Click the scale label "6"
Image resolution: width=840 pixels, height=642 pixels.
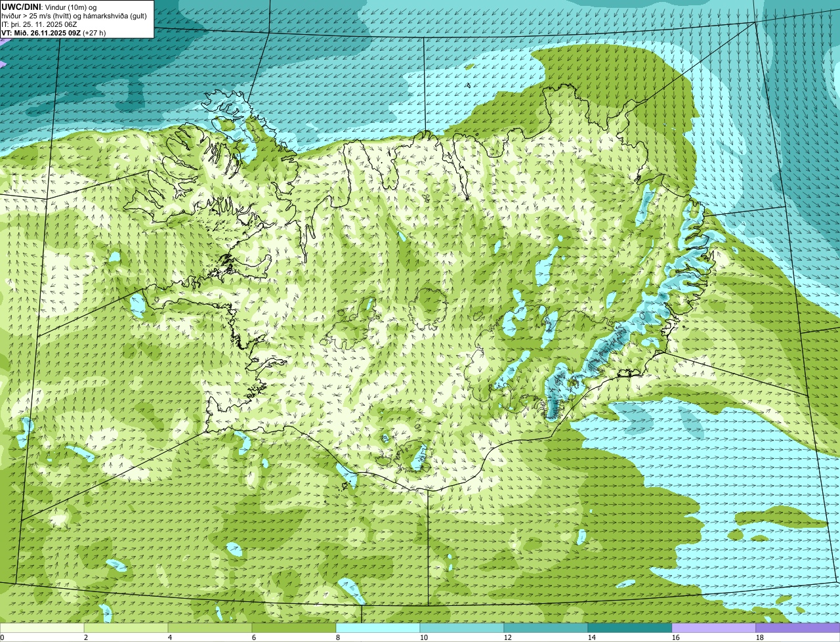coord(254,637)
